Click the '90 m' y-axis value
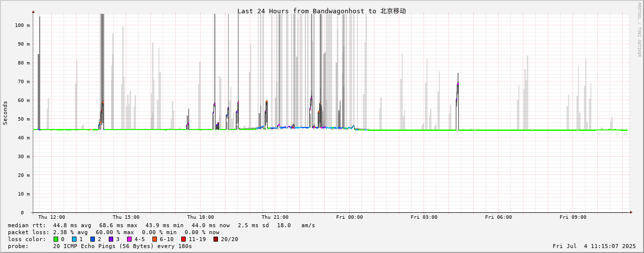644x253 pixels. click(x=24, y=44)
